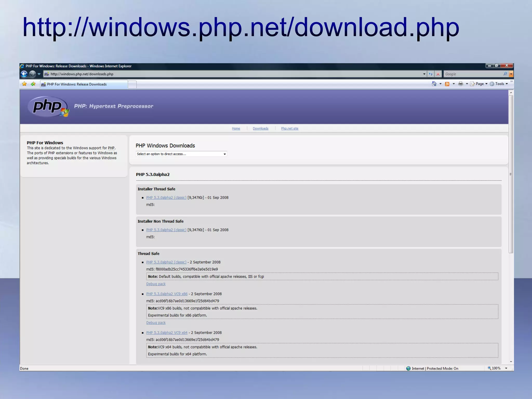Viewport: 532px width, 399px height.
Task: Click the PHP logo image
Action: click(48, 107)
